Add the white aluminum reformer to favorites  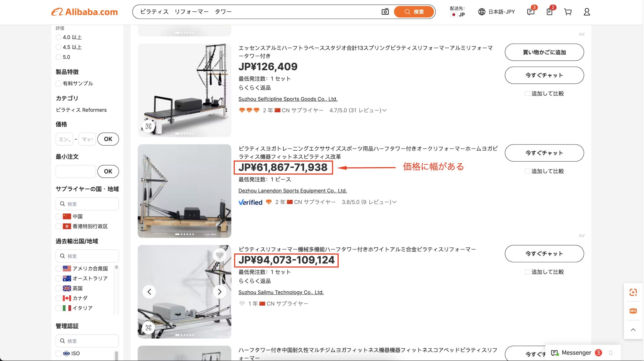coord(219,255)
